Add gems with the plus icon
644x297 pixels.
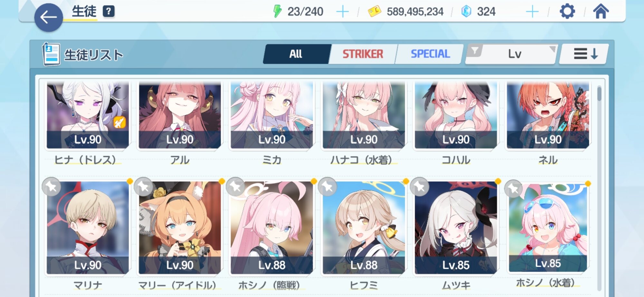point(532,12)
